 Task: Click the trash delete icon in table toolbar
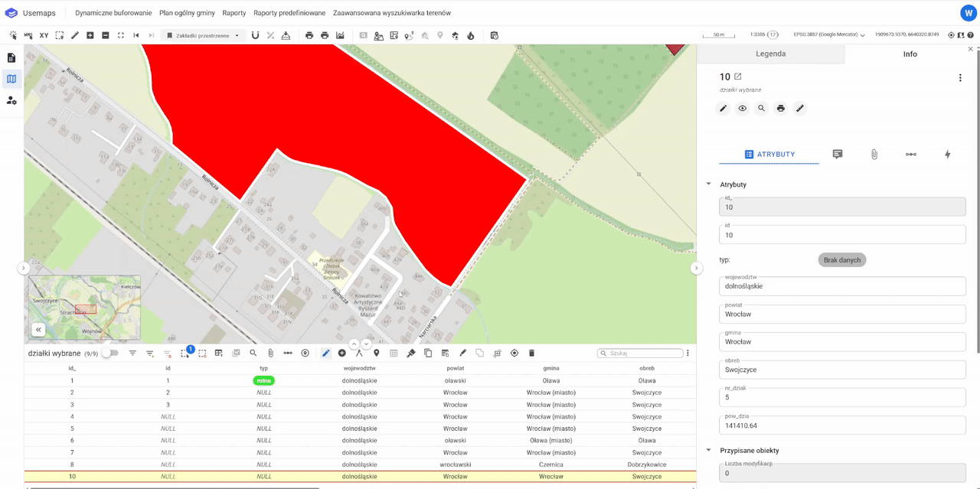pyautogui.click(x=532, y=353)
